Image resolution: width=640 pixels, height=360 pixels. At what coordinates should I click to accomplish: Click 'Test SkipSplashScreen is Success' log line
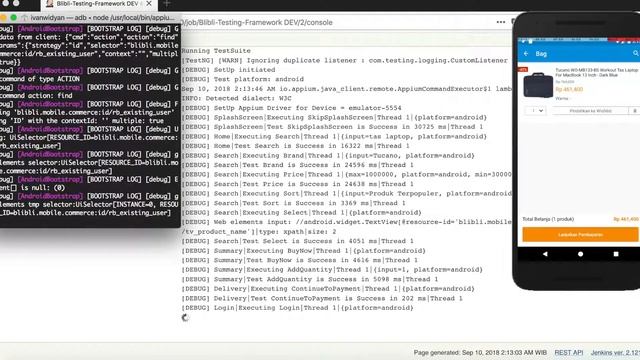[332, 127]
